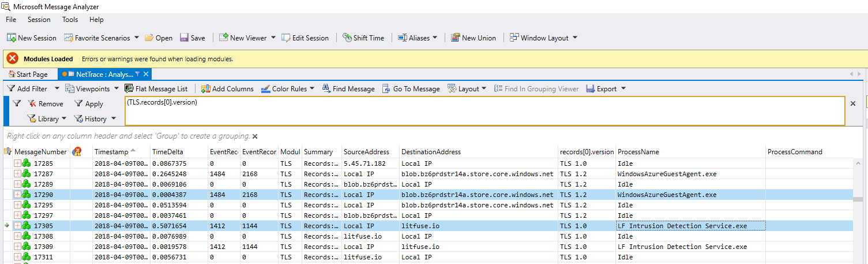Select message number 17308

pos(44,236)
